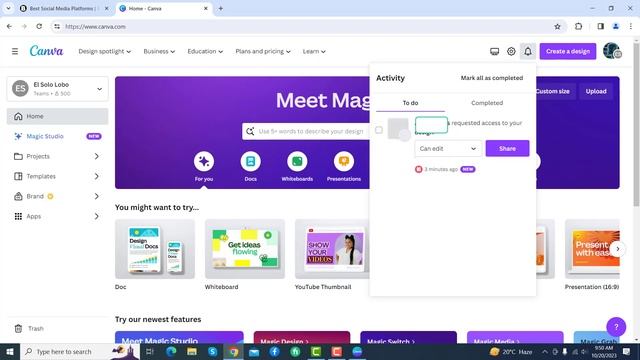Open Skype from taskbar

(x=213, y=351)
